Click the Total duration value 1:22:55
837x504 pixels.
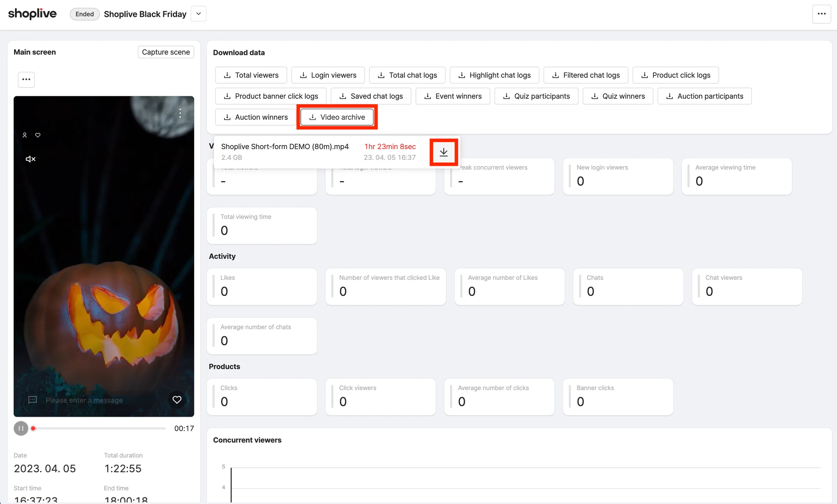pos(123,468)
